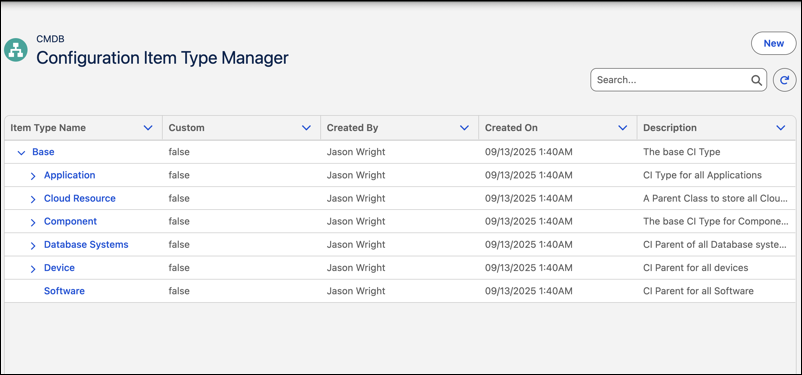Click the New button
This screenshot has width=802, height=375.
(773, 43)
